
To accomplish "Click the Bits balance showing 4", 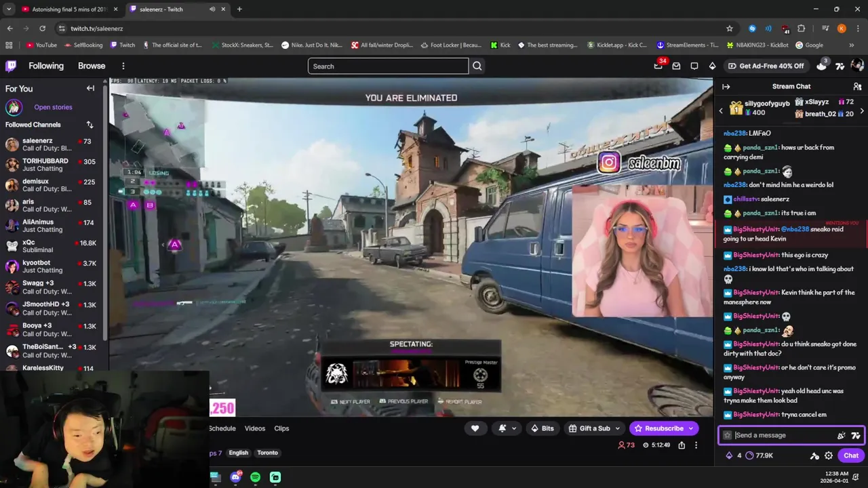I will 733,455.
